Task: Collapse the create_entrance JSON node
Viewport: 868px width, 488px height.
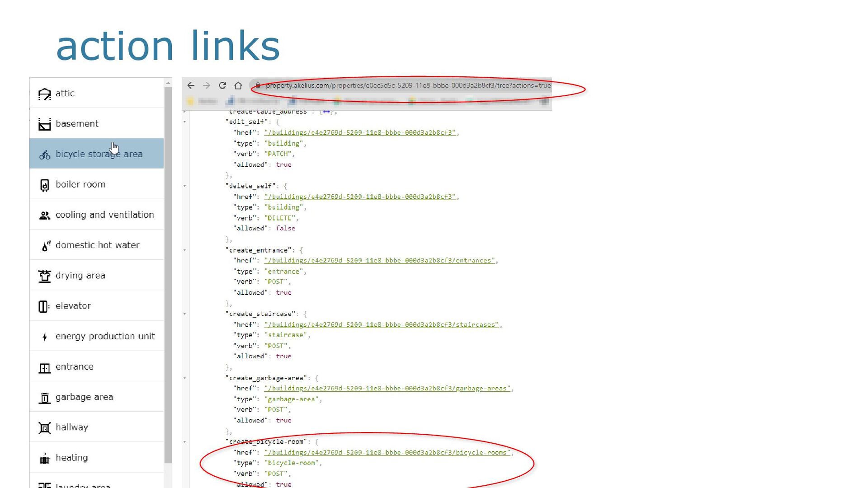Action: pos(185,250)
